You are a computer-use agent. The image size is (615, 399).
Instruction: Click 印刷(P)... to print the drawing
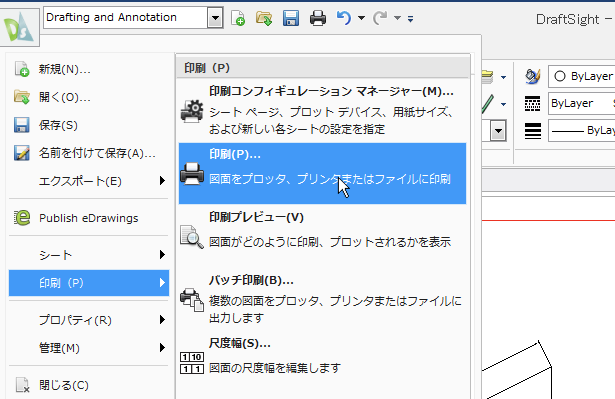pyautogui.click(x=322, y=173)
